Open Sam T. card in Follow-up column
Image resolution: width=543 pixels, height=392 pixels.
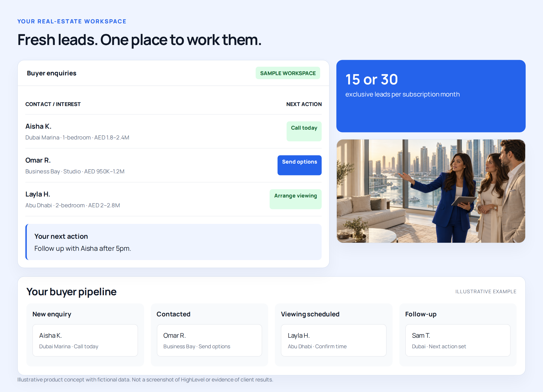point(458,340)
